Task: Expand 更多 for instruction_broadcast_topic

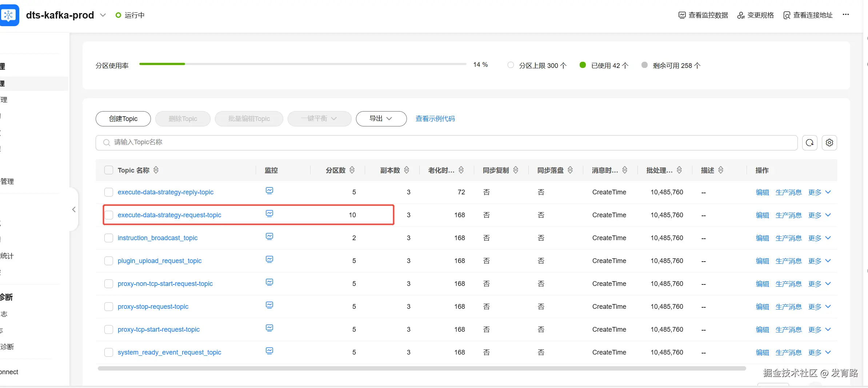Action: tap(820, 238)
